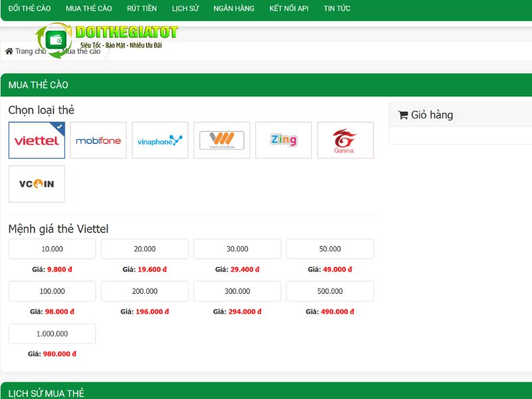Select the Zing card type
This screenshot has width=532, height=399.
coord(284,140)
